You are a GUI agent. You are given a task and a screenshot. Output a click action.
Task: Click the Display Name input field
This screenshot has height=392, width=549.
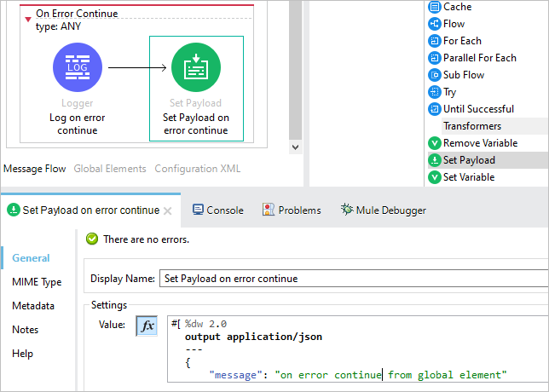tap(354, 279)
